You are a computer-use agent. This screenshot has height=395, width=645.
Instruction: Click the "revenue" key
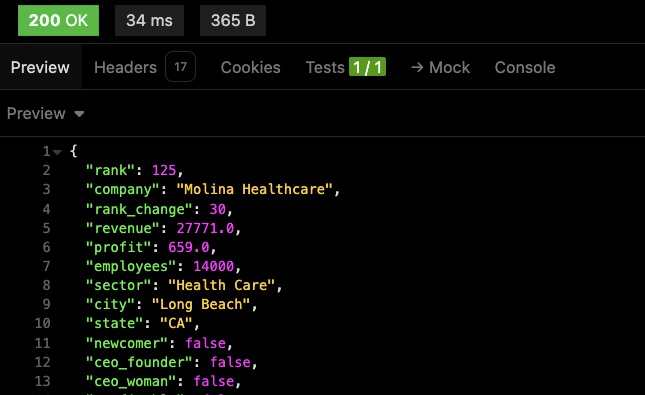(123, 228)
